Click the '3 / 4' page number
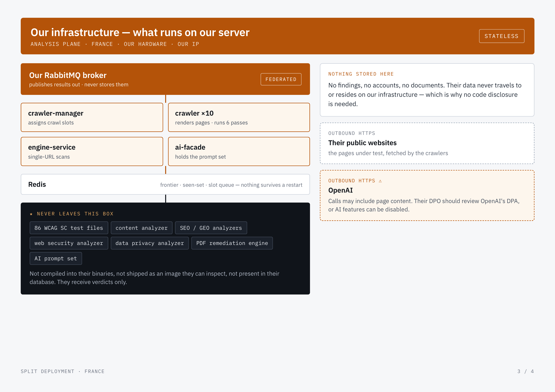Screen dimensions: 555x392 click(526, 371)
